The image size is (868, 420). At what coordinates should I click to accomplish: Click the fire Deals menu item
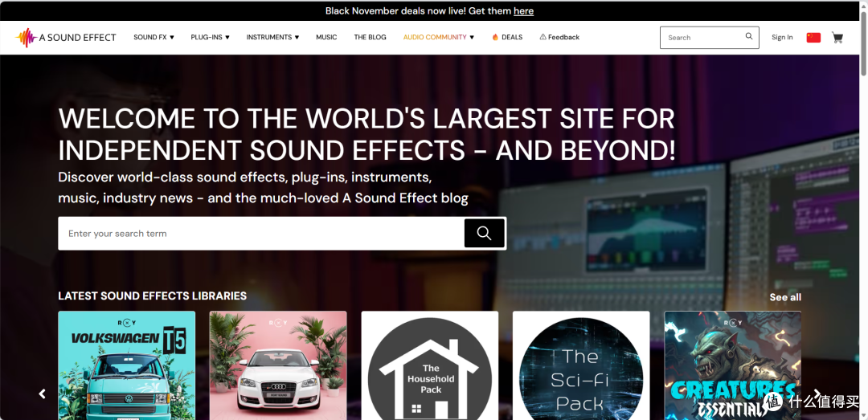coord(507,37)
